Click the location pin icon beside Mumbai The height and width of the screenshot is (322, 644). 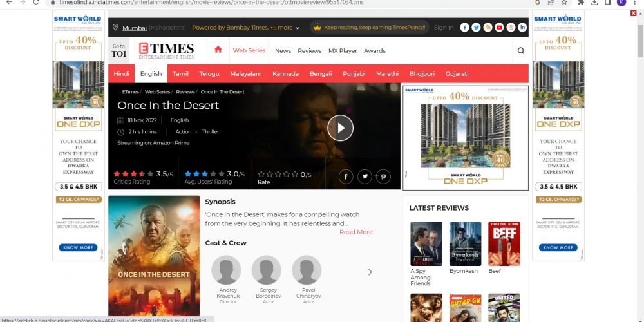(115, 28)
